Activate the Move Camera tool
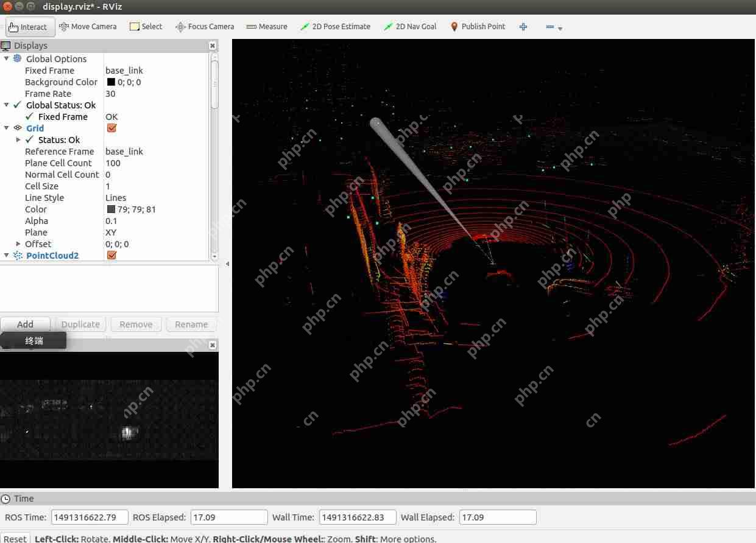Viewport: 756px width, 543px height. [88, 27]
